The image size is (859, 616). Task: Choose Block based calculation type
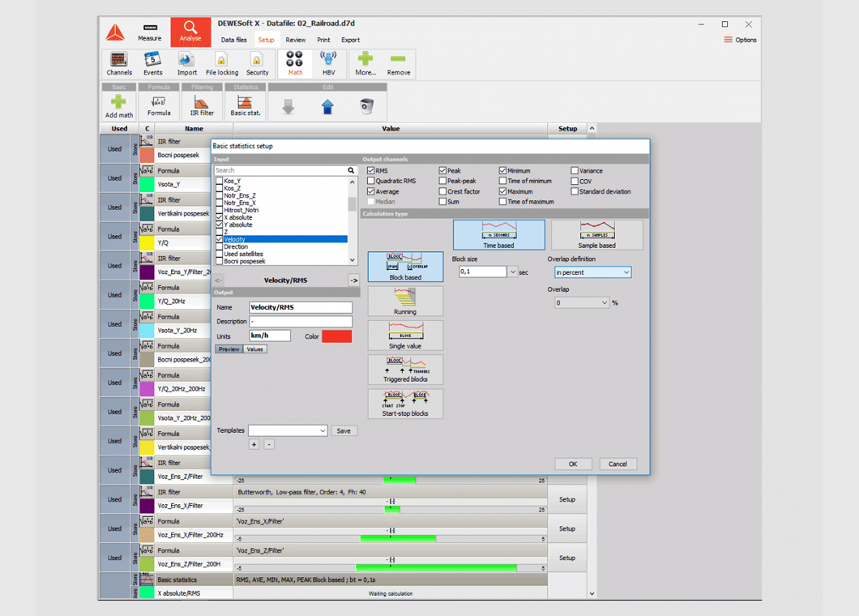tap(405, 267)
